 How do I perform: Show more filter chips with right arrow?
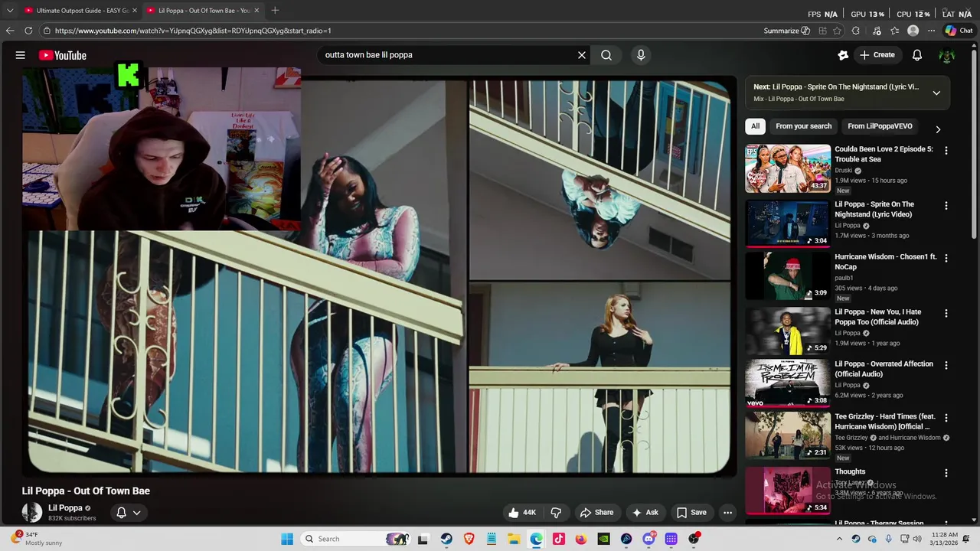938,129
